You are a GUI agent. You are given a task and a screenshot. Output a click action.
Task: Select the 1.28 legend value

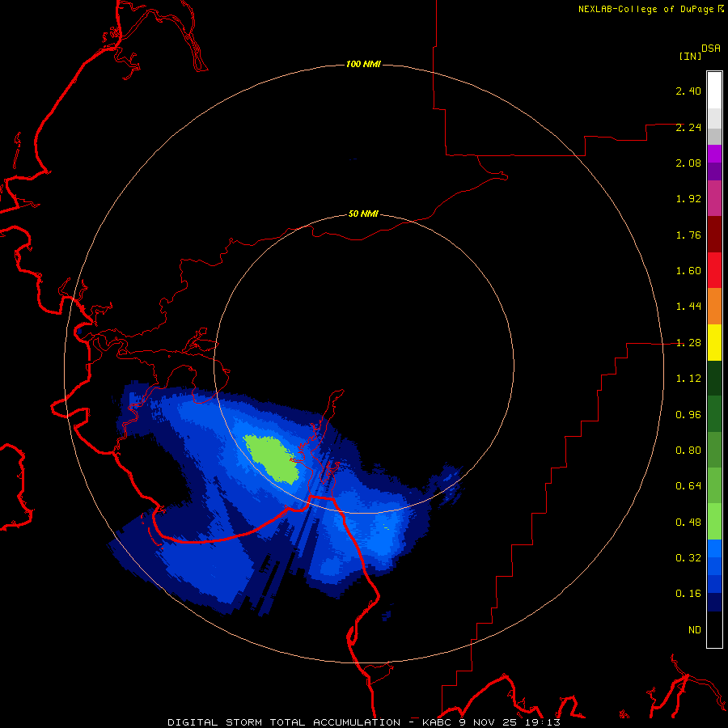tap(688, 343)
